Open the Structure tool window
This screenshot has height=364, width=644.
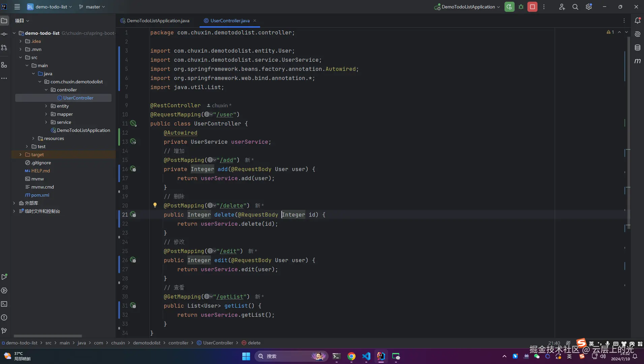tap(4, 65)
